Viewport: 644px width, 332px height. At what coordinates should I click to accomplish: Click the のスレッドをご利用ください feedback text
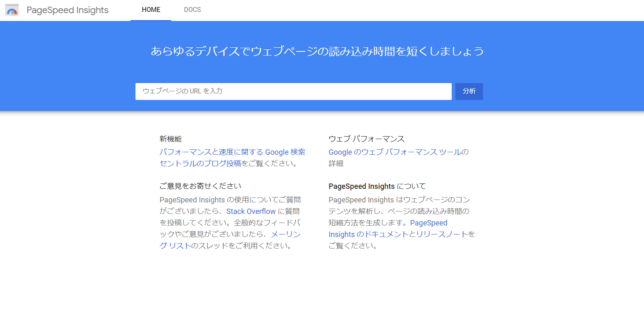(x=241, y=246)
